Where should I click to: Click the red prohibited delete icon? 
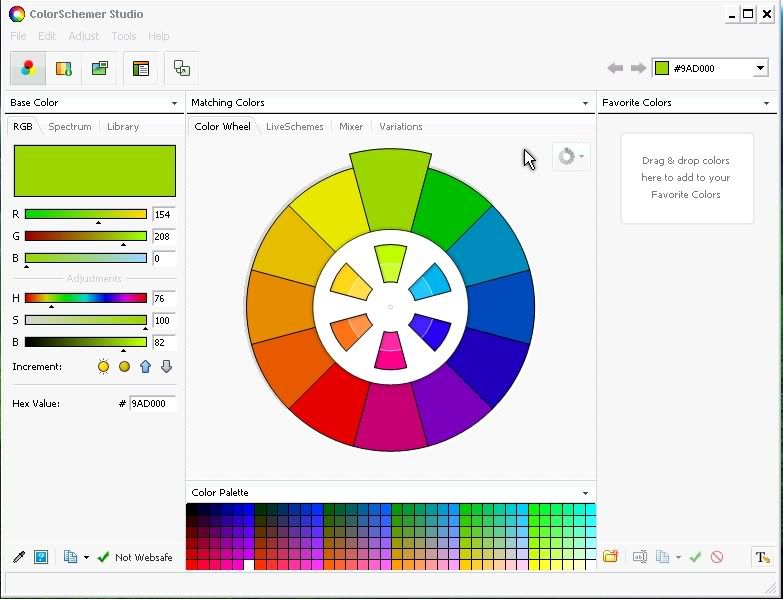pos(717,557)
